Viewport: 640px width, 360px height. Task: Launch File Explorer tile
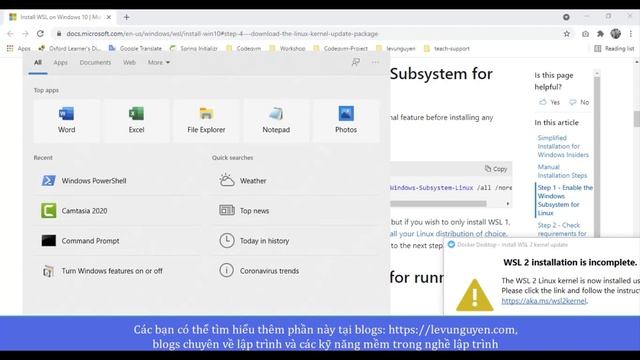pos(206,120)
